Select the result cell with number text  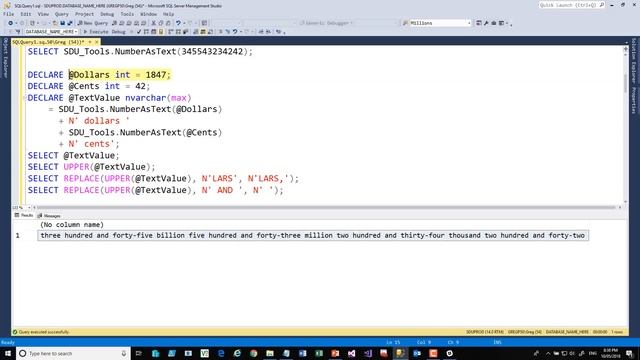[313, 236]
